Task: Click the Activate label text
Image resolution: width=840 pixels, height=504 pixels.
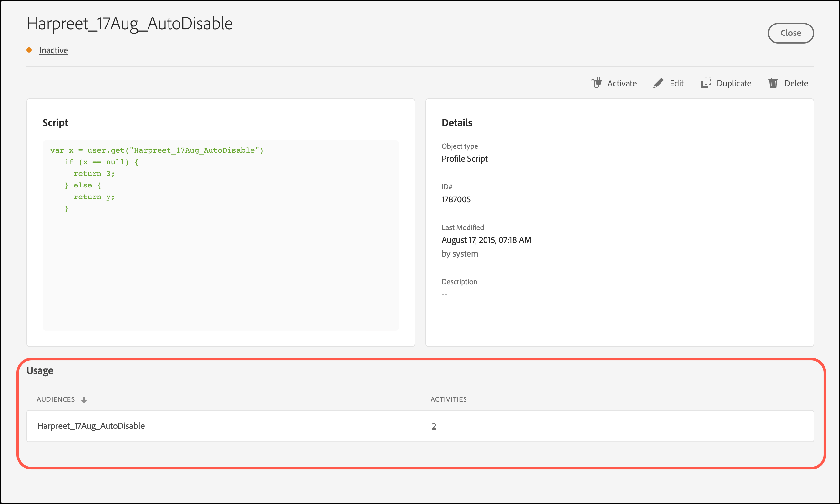Action: point(622,83)
